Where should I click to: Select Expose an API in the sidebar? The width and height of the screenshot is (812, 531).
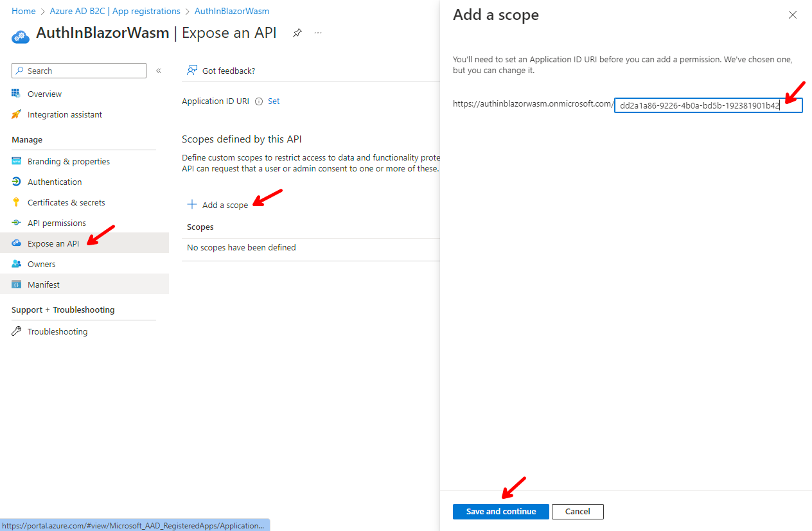tap(84, 243)
